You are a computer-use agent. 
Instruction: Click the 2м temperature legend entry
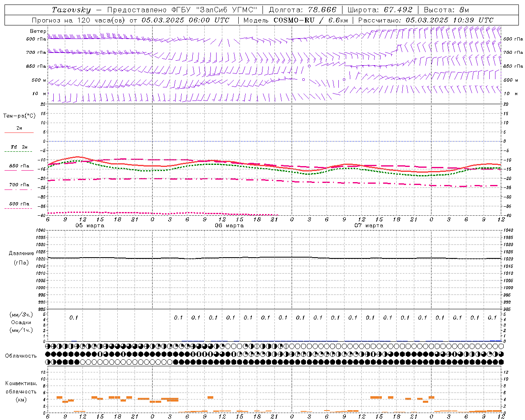coord(19,128)
